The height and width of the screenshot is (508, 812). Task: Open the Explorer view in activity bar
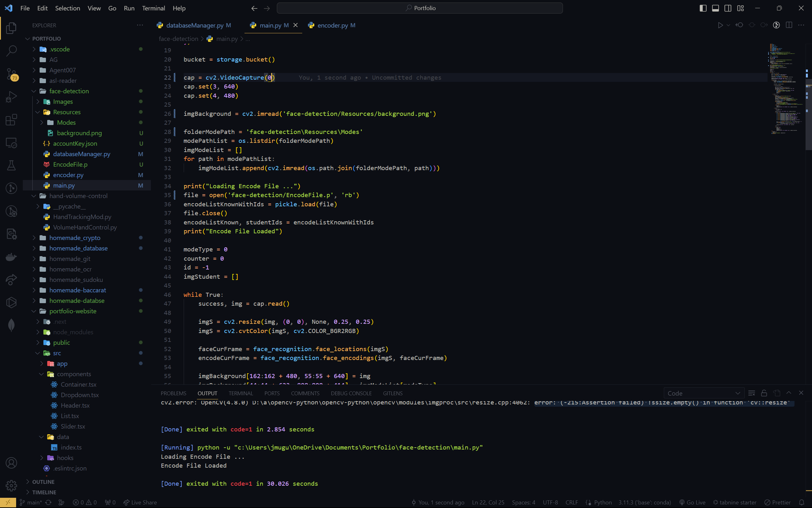click(11, 28)
